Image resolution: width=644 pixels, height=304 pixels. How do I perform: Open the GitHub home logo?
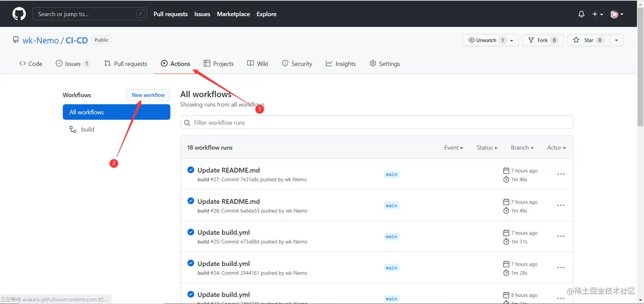coord(19,14)
